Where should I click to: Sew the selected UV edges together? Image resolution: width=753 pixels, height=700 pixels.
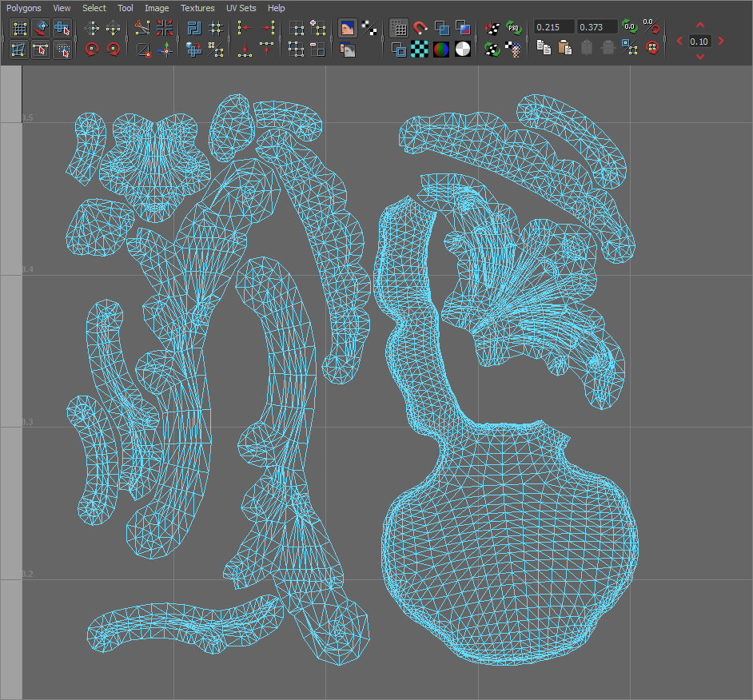point(165,27)
